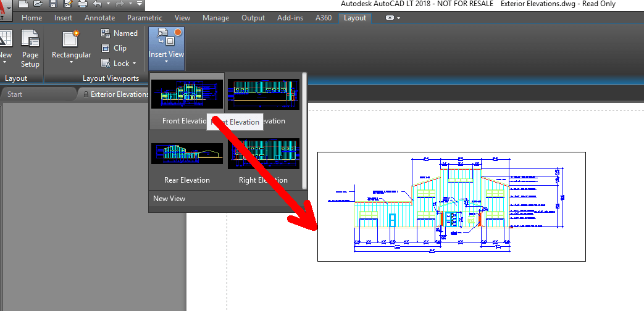Viewport: 644px width, 311px height.
Task: Undo the last action
Action: (x=98, y=4)
